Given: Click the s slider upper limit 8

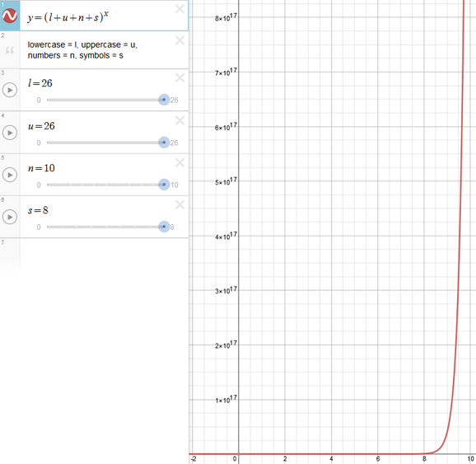Looking at the screenshot, I should coord(172,227).
